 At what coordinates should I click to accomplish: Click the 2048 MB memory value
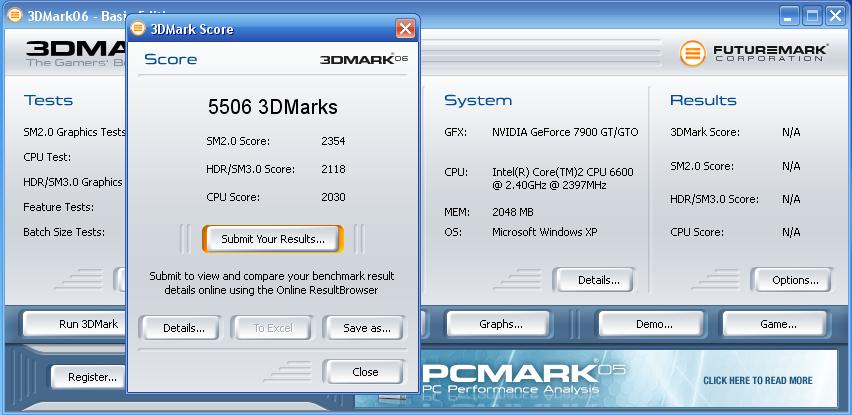pyautogui.click(x=512, y=212)
